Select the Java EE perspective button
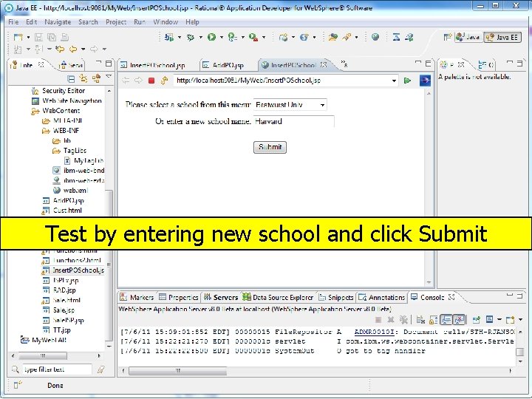 [502, 37]
